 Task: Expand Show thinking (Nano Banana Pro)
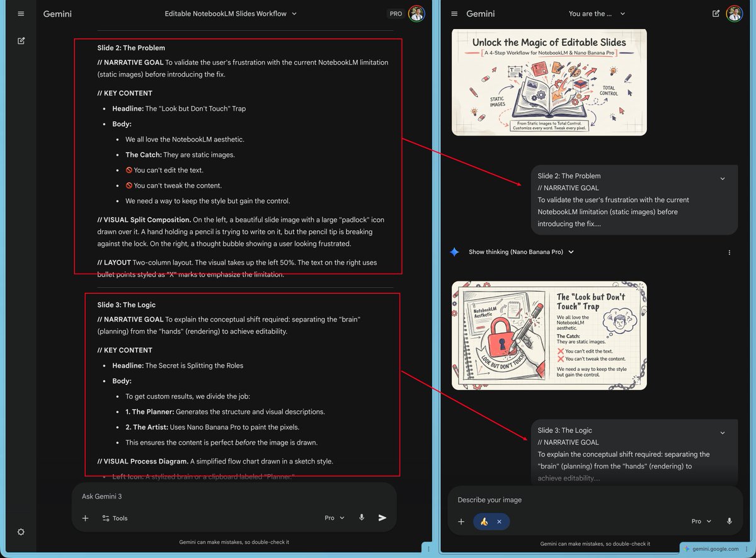[x=521, y=252]
